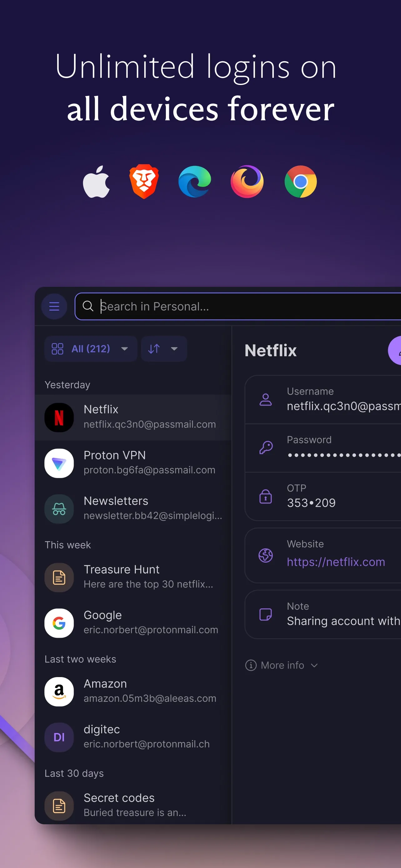Screen dimensions: 401x868
Task: Click the Firefox browser icon
Action: click(x=247, y=182)
